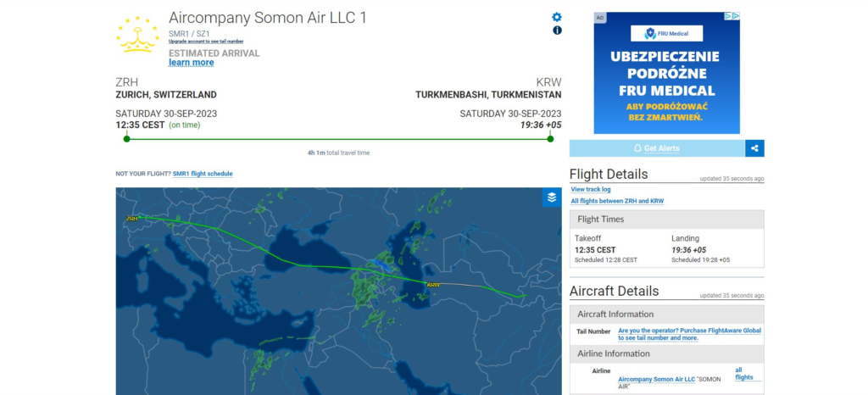Open the settings gear icon
This screenshot has height=395, width=868.
click(557, 17)
